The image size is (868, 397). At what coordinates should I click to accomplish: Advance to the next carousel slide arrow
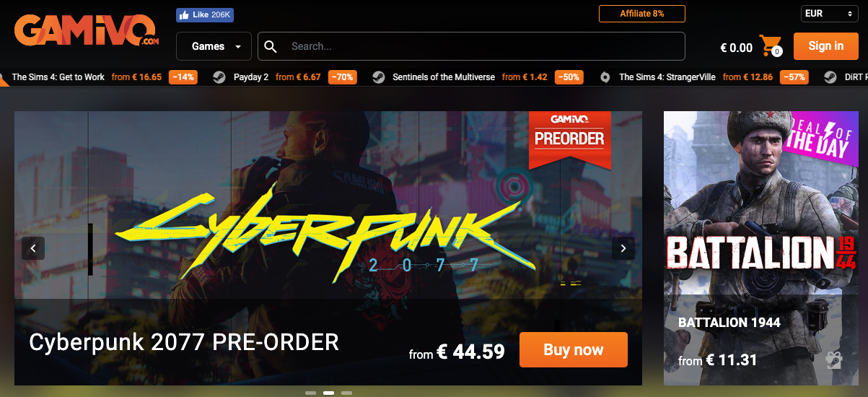point(623,248)
